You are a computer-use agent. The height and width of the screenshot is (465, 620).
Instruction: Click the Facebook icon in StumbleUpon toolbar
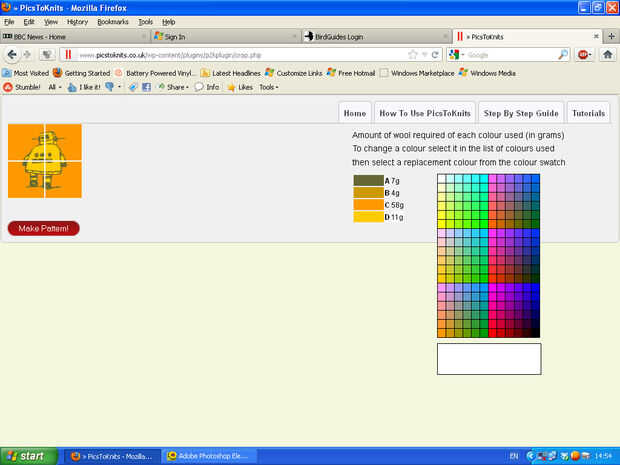coord(146,87)
